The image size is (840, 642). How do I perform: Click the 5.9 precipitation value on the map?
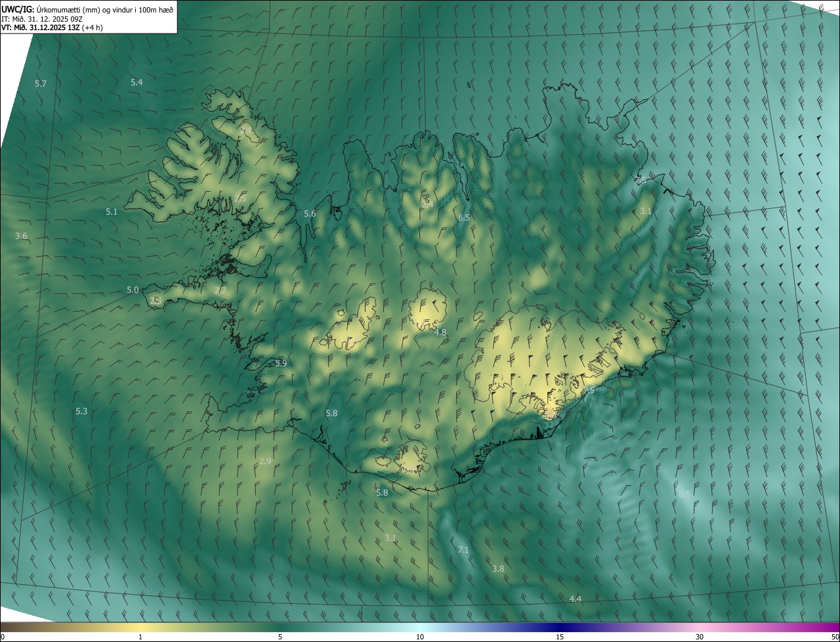point(281,364)
